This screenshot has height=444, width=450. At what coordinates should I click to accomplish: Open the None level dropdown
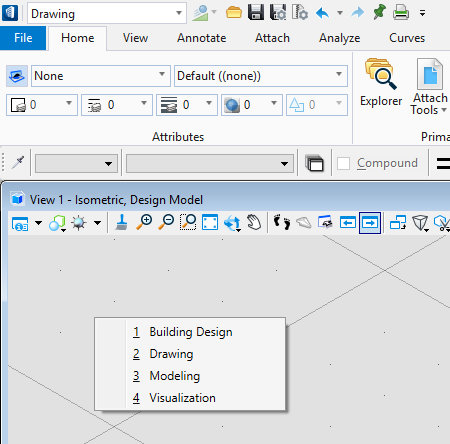tap(101, 76)
